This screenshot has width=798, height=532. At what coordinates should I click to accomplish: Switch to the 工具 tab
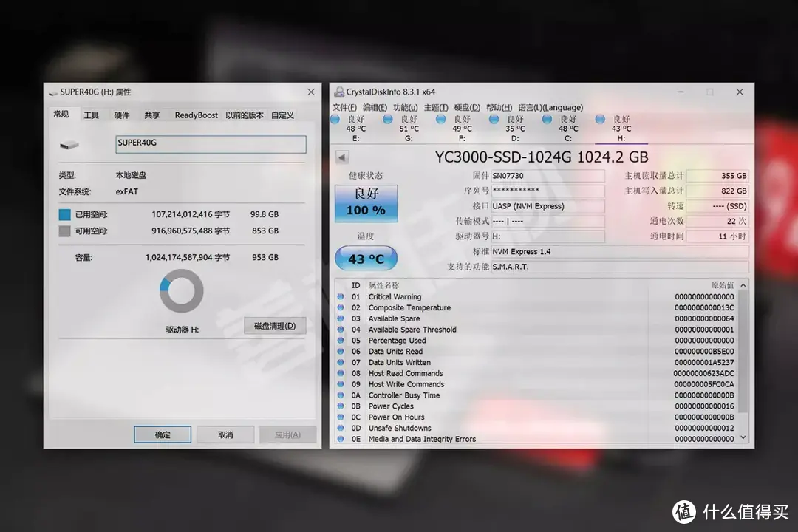point(92,115)
